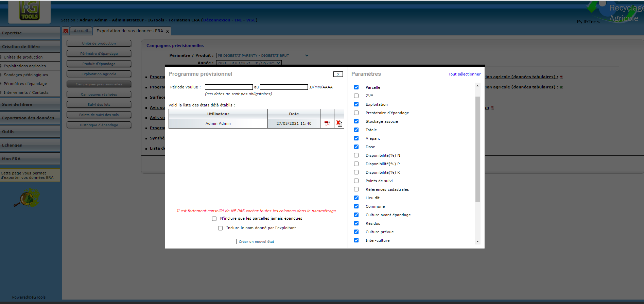Screen dimensions: 644x304
Task: Switch to the Accueil tab
Action: pyautogui.click(x=81, y=31)
